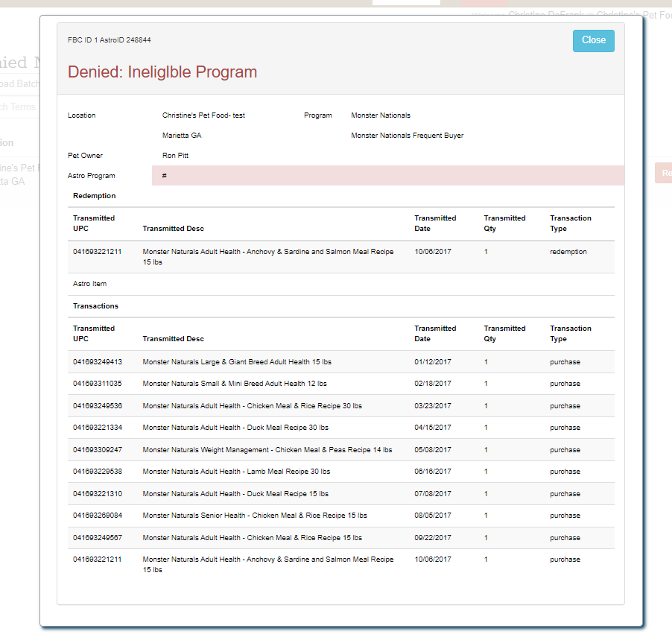Click transaction date 06/16/2017
Screen dimensions: 672x637
coord(433,471)
